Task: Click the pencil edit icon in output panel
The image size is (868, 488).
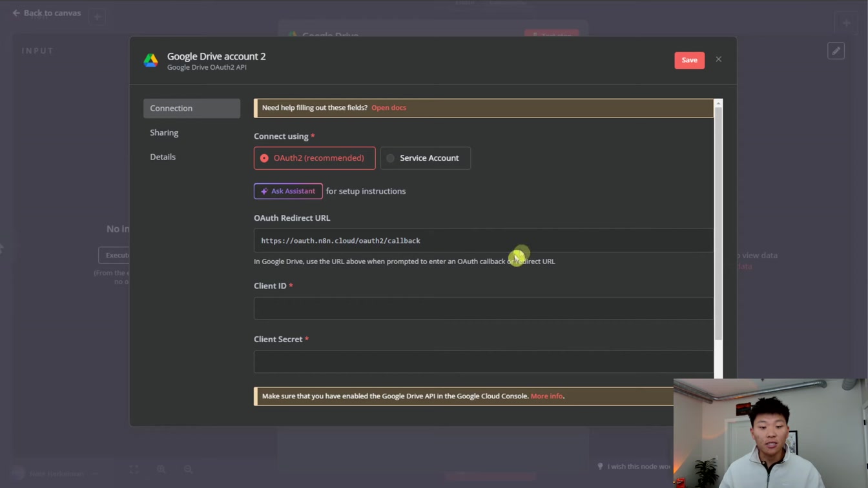Action: 836,51
